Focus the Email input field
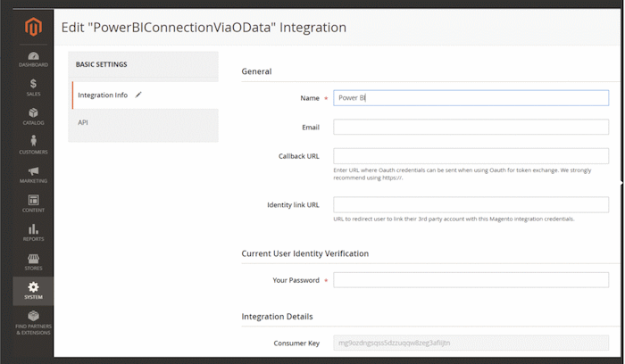The width and height of the screenshot is (625, 364). pyautogui.click(x=471, y=127)
